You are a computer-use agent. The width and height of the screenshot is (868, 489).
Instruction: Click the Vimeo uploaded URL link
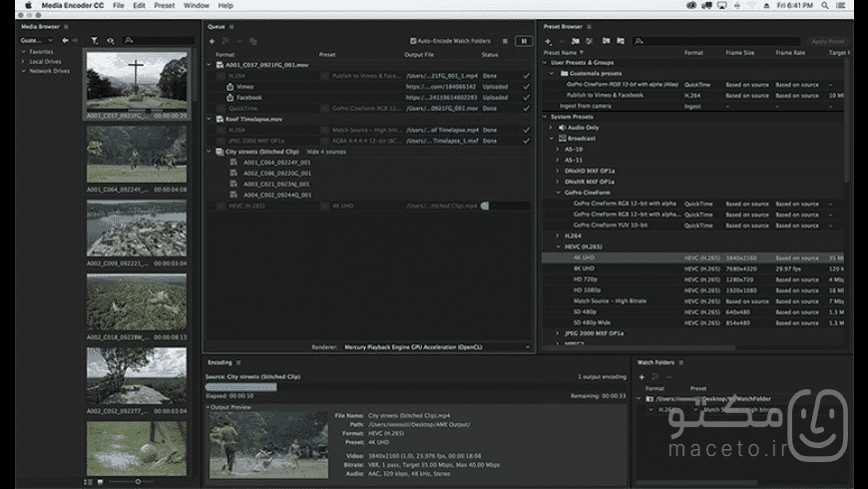(441, 87)
